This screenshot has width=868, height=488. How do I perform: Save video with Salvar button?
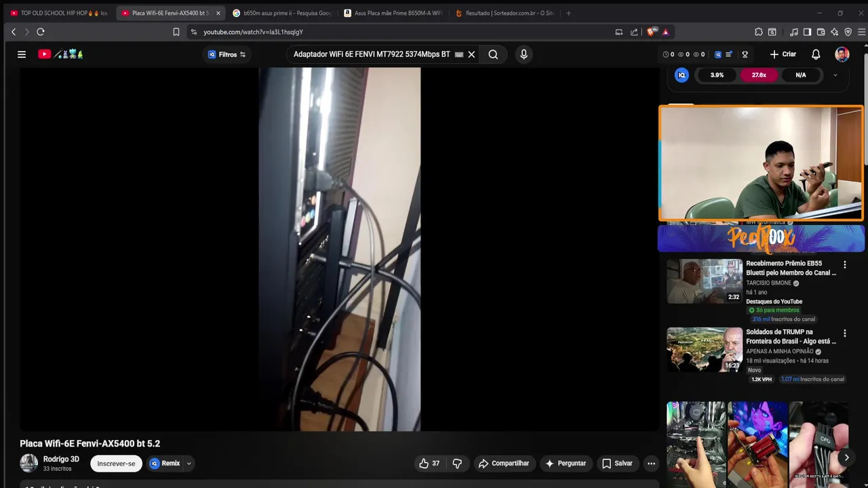617,464
